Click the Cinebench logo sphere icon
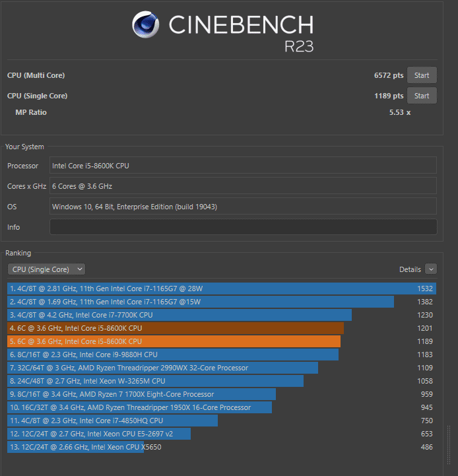Image resolution: width=458 pixels, height=476 pixels. click(146, 24)
